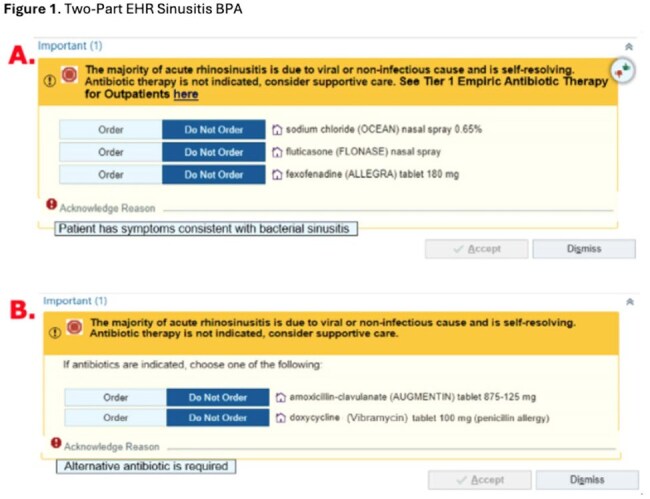Image resolution: width=650 pixels, height=499 pixels.
Task: Click the red stop icon in first alert banner
Action: [x=69, y=75]
